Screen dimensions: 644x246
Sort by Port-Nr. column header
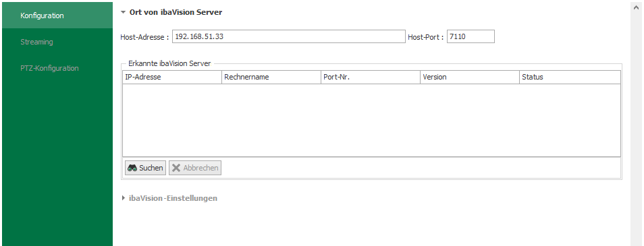[x=371, y=77]
